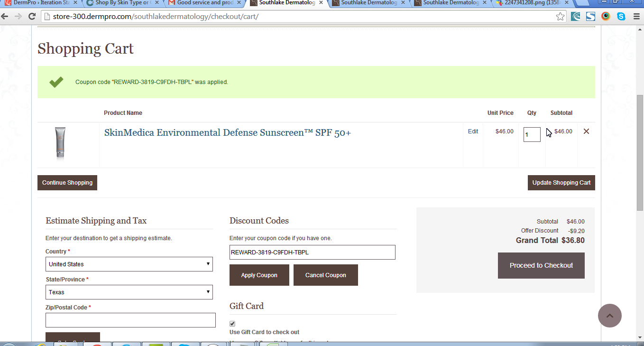
Task: Click the Cancel Coupon button
Action: click(326, 275)
